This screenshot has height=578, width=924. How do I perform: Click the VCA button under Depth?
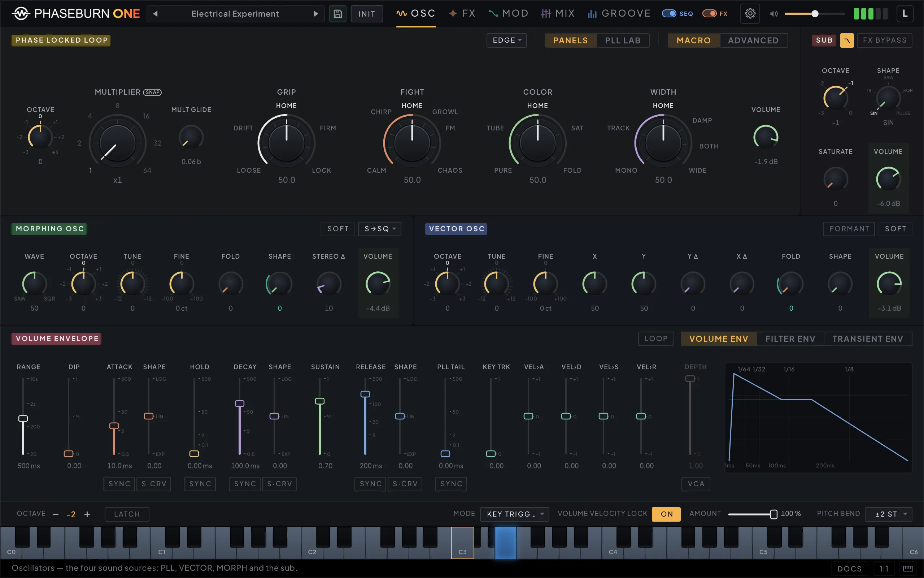tap(696, 484)
